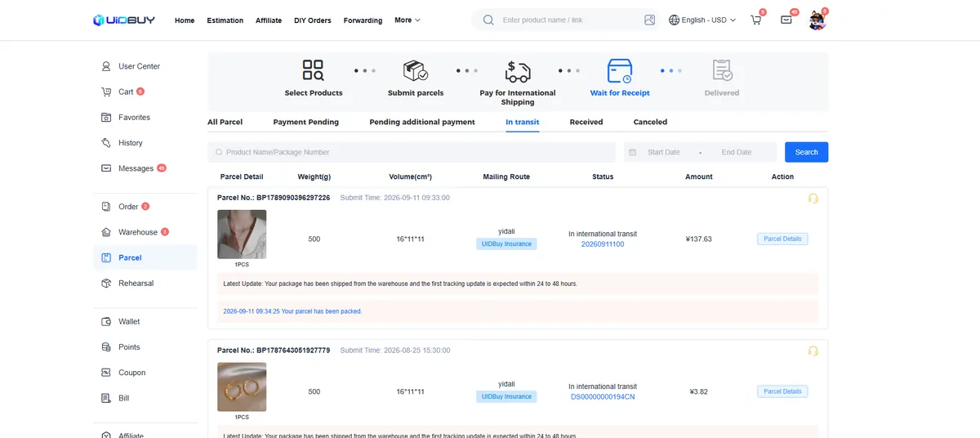Viewport: 980px width, 438px height.
Task: Click the blue Search button
Action: pyautogui.click(x=806, y=152)
